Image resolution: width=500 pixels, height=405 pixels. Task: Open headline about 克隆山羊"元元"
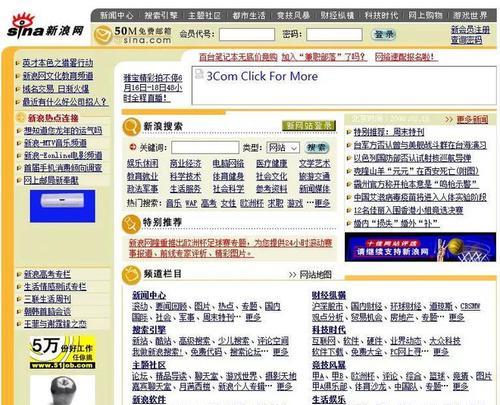(416, 171)
